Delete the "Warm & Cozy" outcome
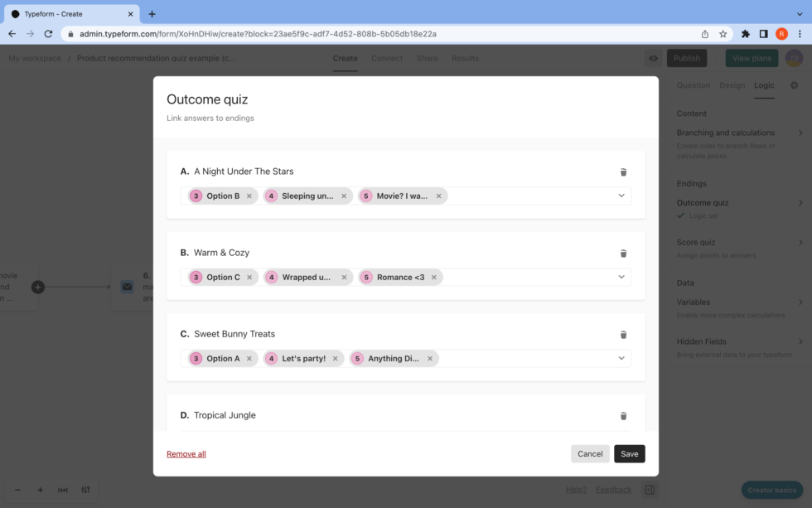 point(623,253)
